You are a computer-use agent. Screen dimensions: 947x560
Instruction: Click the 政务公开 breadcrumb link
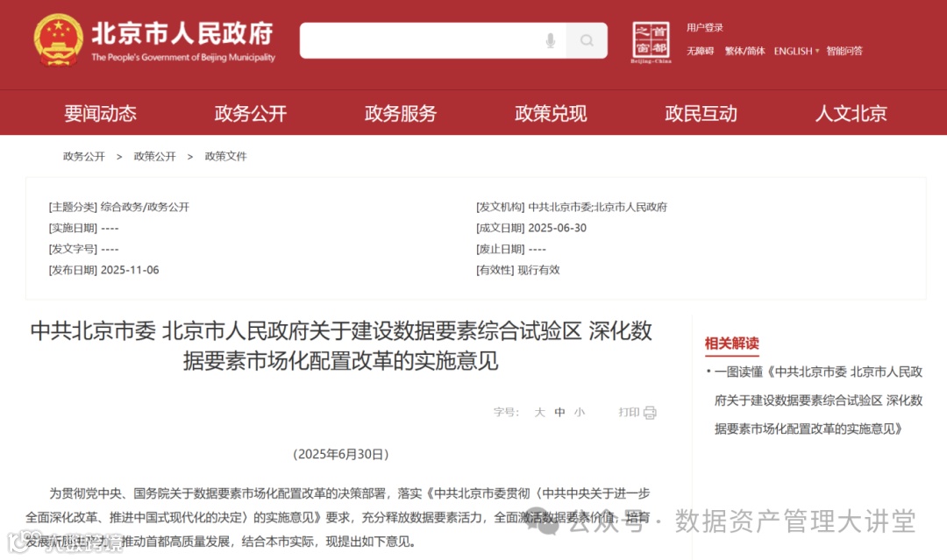(84, 156)
